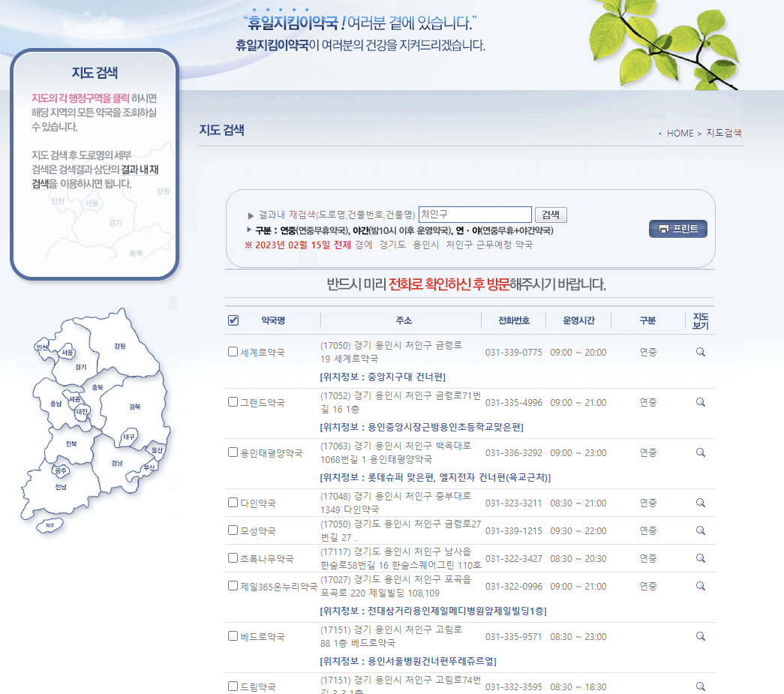784x694 pixels.
Task: Go to HOME in breadcrumb
Action: pos(680,134)
